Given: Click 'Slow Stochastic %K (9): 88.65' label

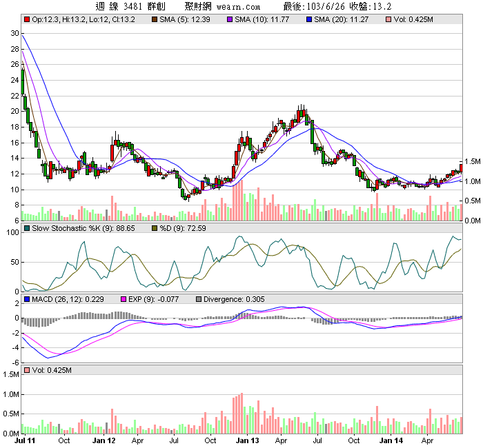Looking at the screenshot, I should tap(83, 228).
